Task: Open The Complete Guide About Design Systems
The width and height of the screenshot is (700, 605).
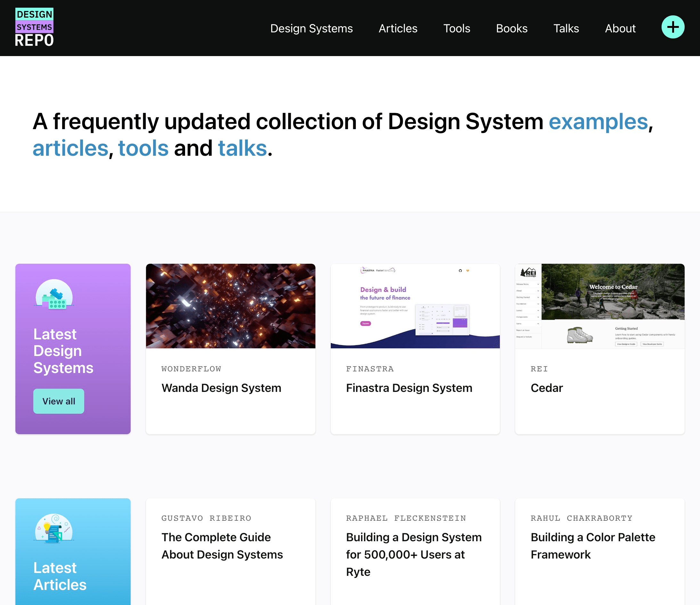Action: click(x=222, y=546)
